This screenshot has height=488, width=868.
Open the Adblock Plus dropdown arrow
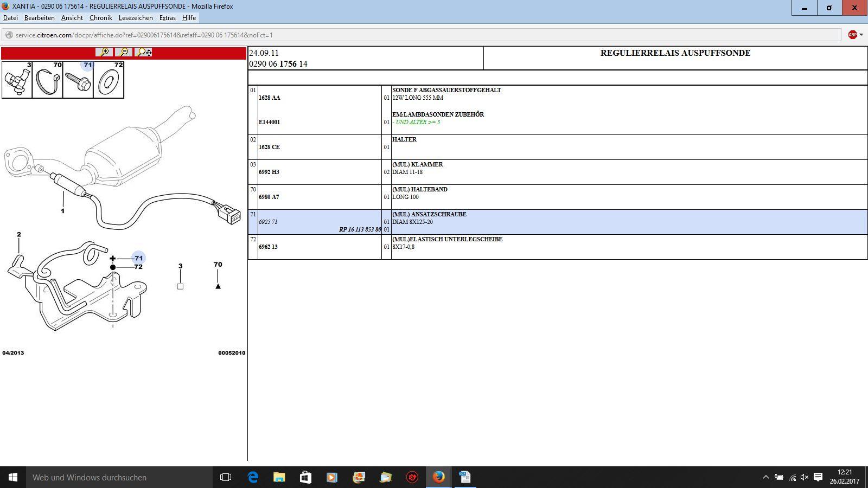[x=861, y=35]
